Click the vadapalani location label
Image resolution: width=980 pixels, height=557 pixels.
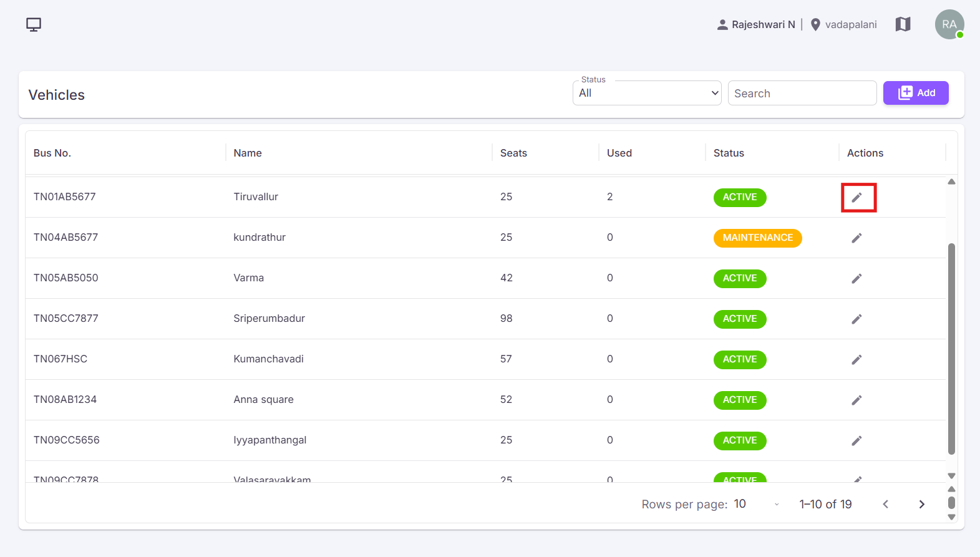point(850,24)
